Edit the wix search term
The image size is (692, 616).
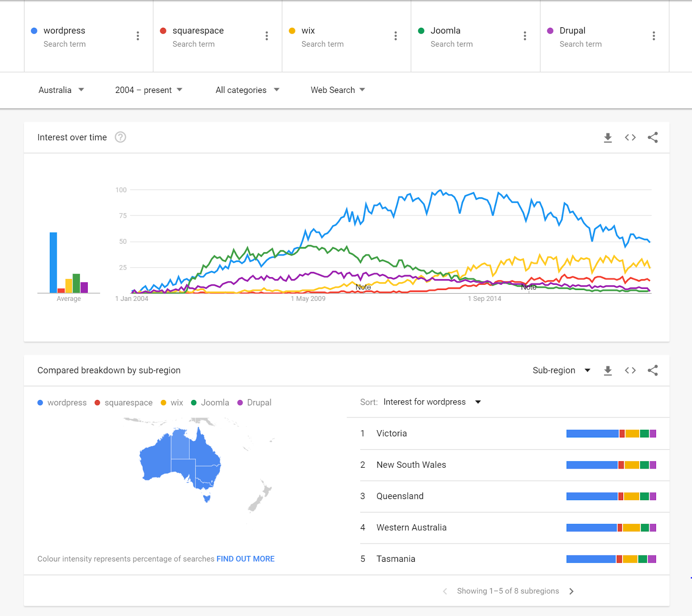point(308,31)
